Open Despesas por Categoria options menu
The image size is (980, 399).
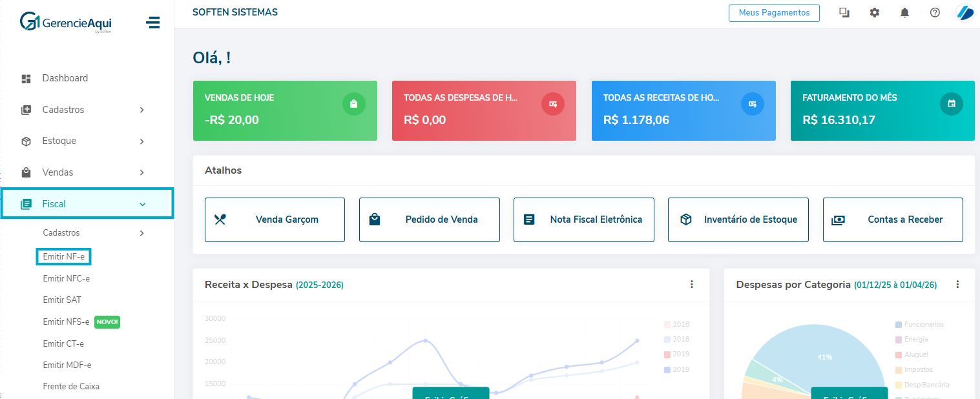tap(957, 285)
